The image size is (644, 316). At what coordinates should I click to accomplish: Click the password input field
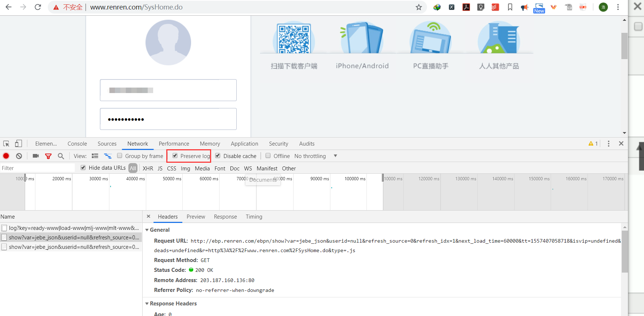pos(168,119)
